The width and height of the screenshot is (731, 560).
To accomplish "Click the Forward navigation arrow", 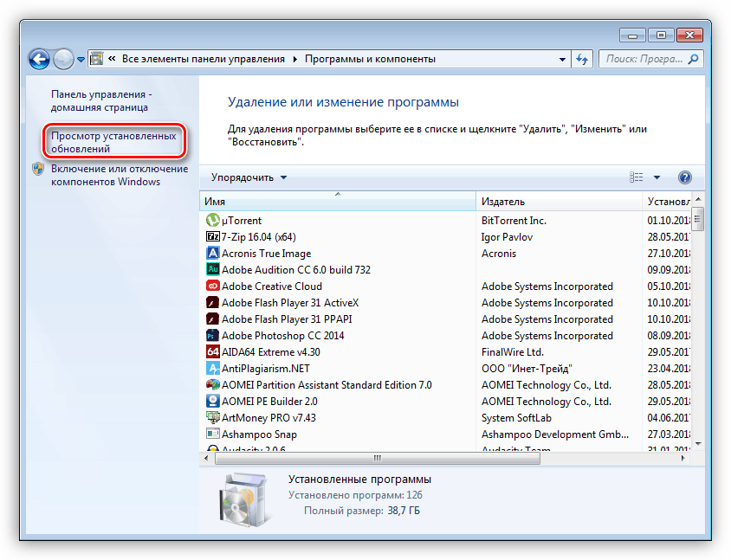I will [x=63, y=59].
